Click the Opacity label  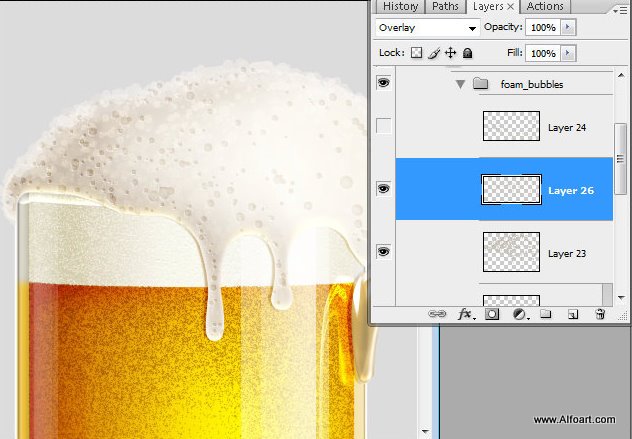coord(503,27)
